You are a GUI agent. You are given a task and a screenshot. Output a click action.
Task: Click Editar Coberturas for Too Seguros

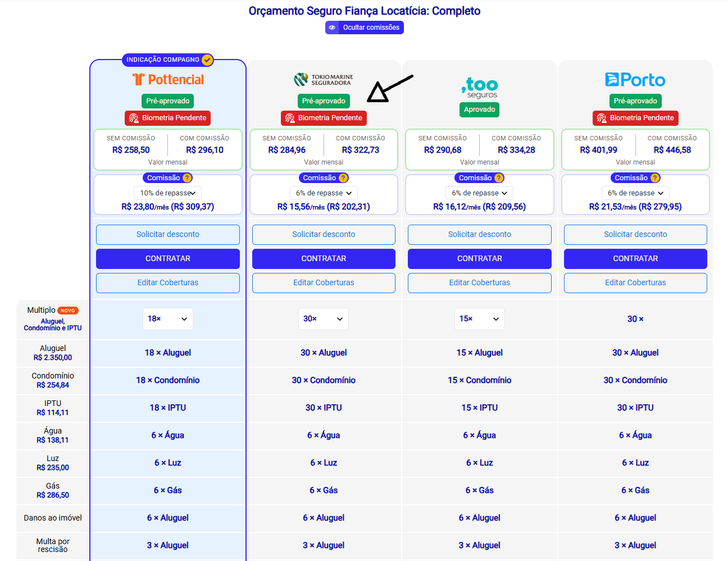(480, 283)
